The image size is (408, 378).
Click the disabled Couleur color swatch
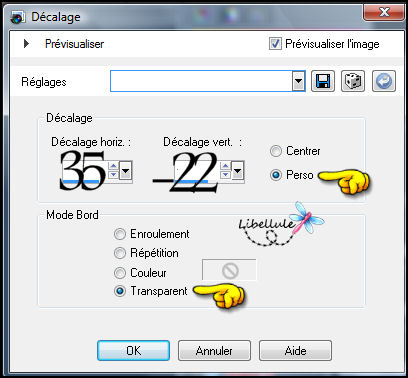click(229, 270)
